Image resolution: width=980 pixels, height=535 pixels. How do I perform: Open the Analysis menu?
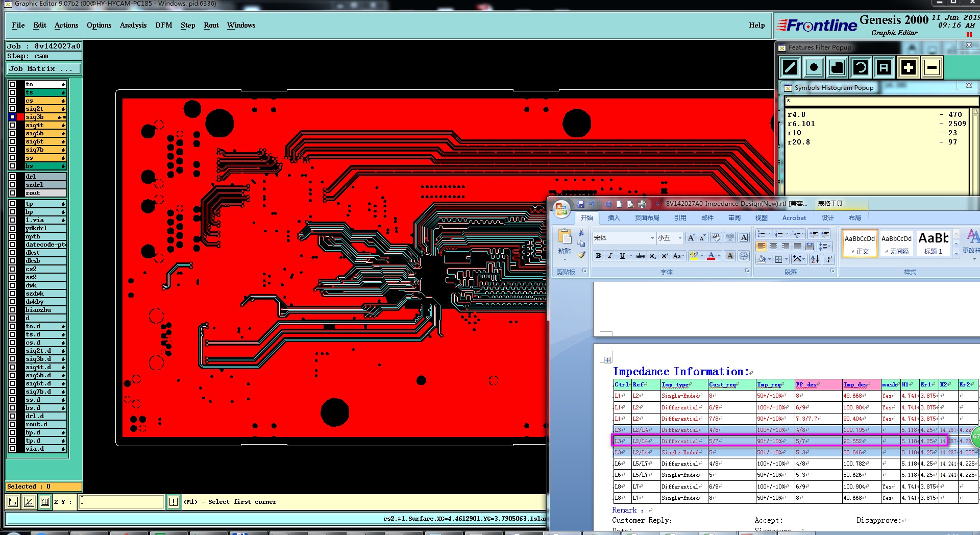[x=133, y=26]
